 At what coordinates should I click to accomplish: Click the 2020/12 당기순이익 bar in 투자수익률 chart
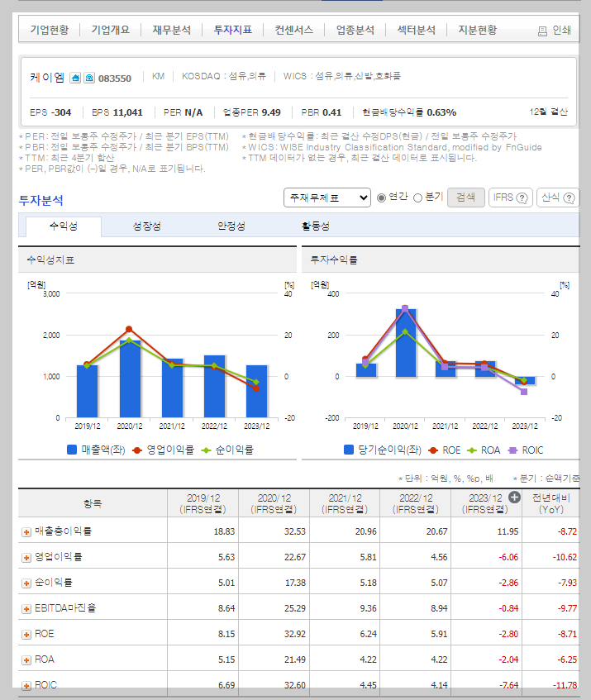[405, 343]
